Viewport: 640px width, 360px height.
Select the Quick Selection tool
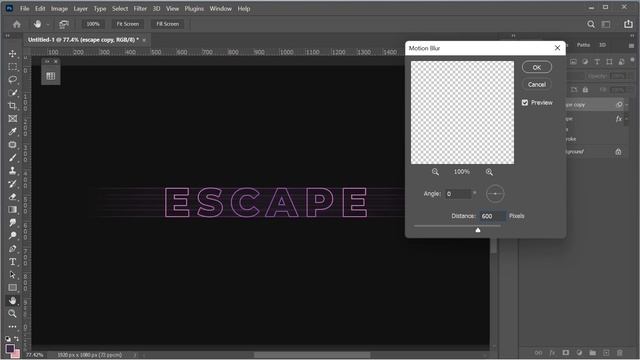pyautogui.click(x=12, y=93)
